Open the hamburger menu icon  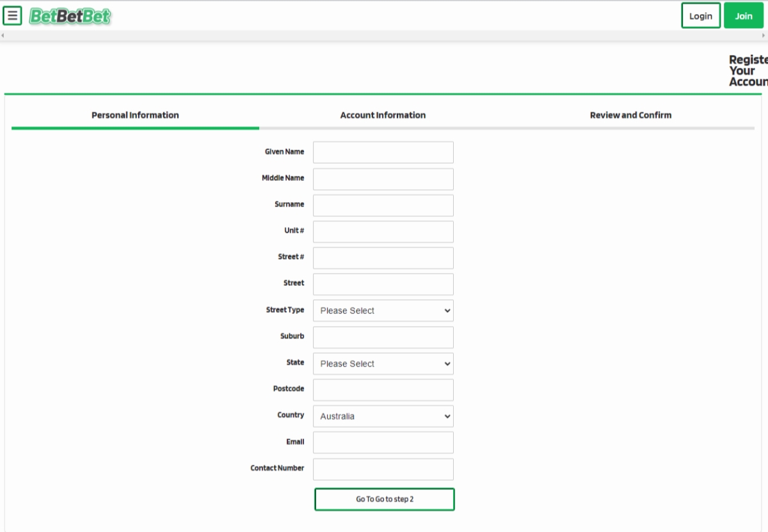point(12,16)
